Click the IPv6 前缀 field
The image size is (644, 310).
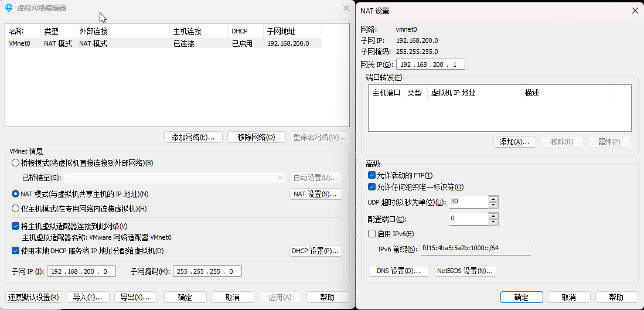click(x=476, y=249)
